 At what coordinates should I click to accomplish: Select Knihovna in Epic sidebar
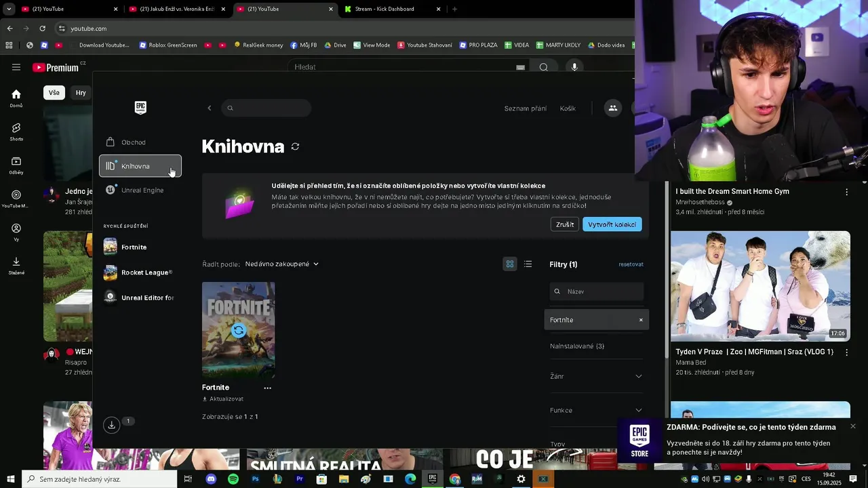pos(140,166)
